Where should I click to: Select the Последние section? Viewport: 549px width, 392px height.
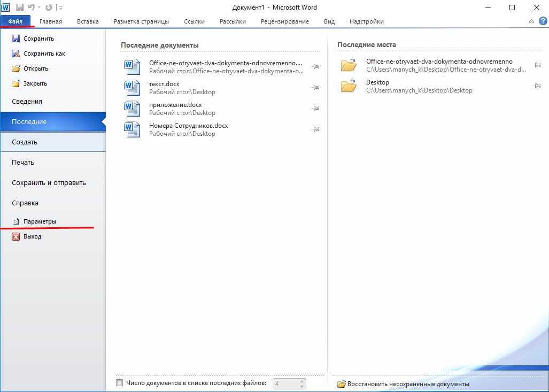point(53,121)
